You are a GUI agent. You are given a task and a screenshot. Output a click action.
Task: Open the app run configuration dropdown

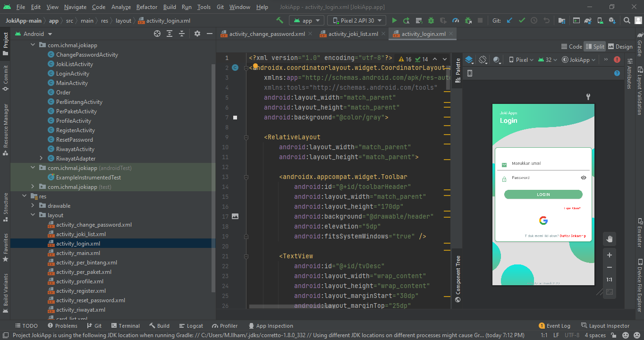click(x=306, y=21)
